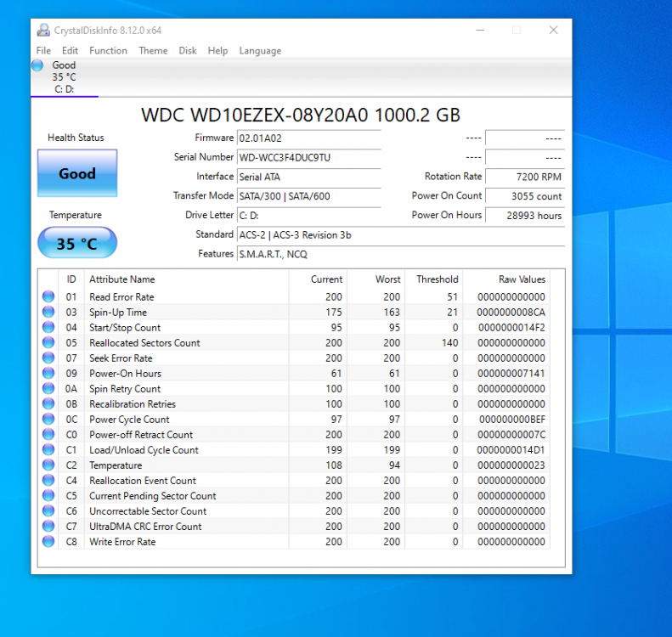Click the Standard field ACS-2 | ACS-3
The image size is (672, 637).
pos(401,234)
